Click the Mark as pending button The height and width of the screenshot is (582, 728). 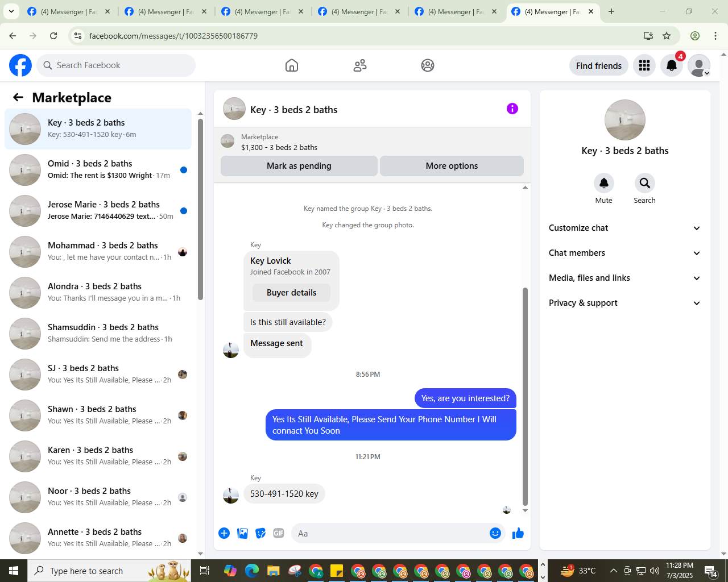(x=299, y=166)
